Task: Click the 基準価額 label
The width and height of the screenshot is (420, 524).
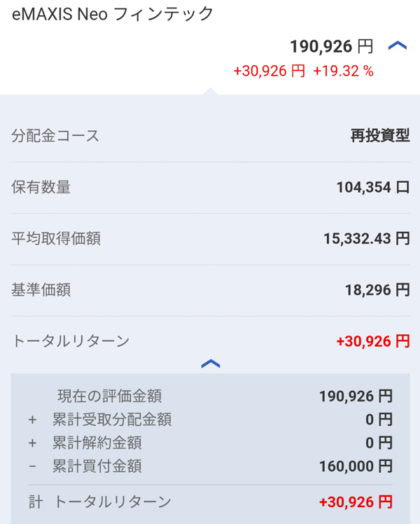Action: [x=41, y=289]
